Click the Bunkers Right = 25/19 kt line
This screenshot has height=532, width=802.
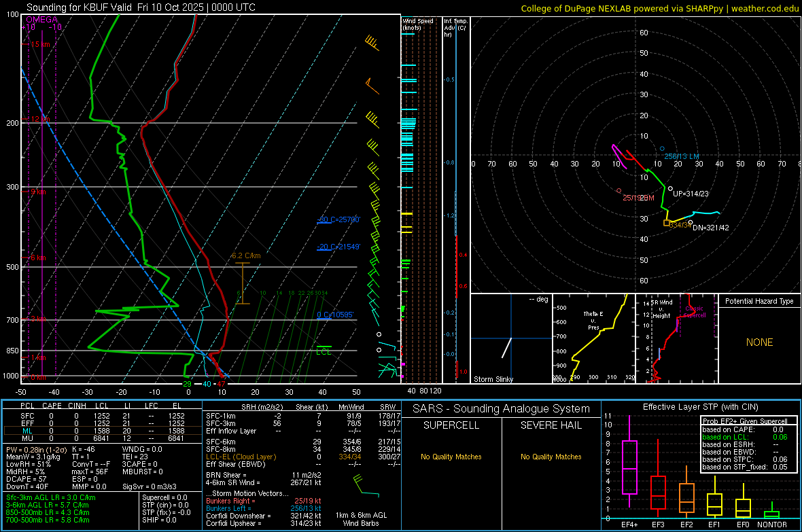pos(264,501)
